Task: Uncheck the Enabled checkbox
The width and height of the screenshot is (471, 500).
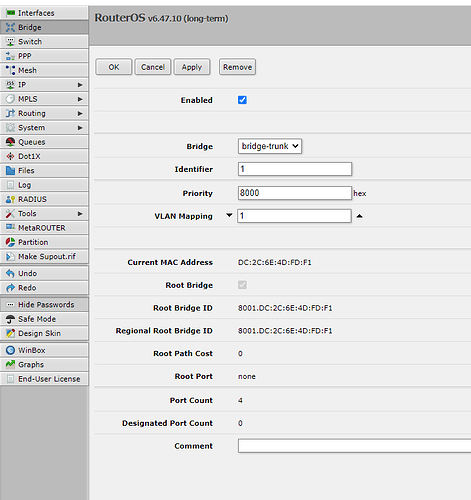Action: pos(242,100)
